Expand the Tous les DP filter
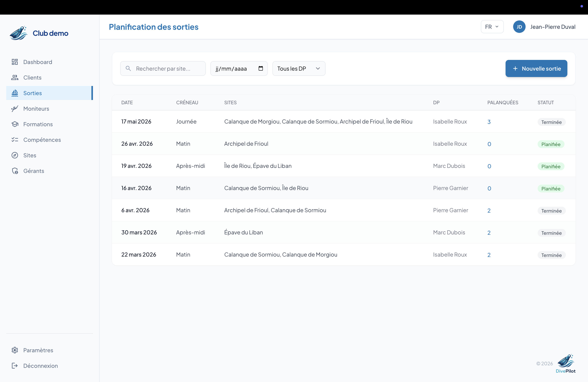 (x=298, y=68)
